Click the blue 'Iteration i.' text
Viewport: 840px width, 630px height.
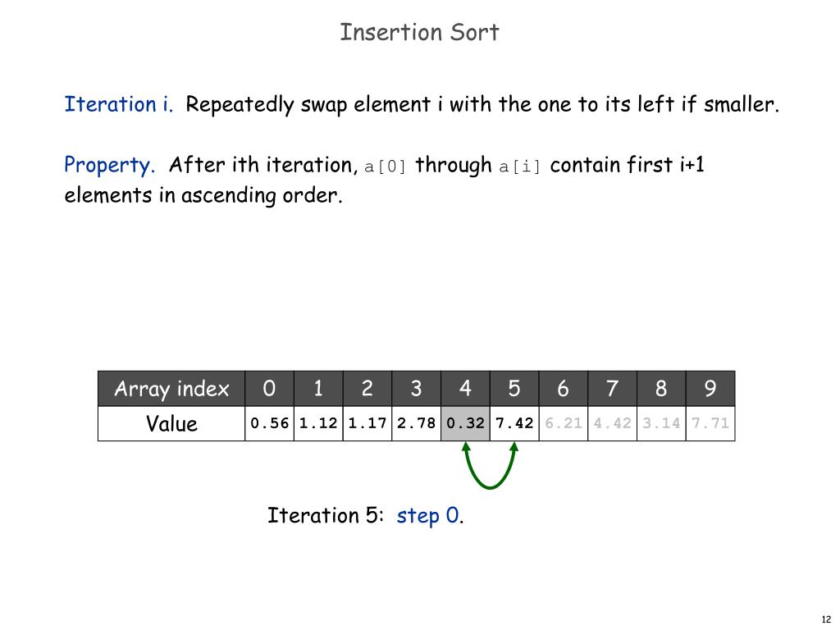click(119, 104)
